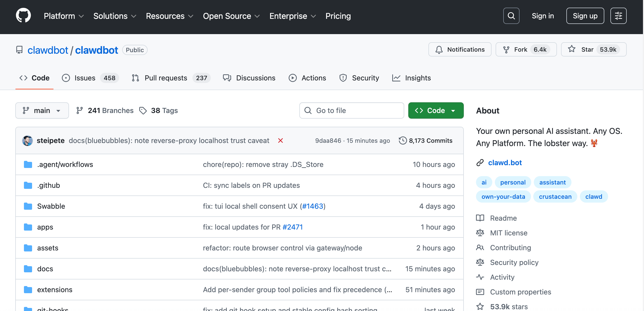Click the Discussions speech bubble icon
Viewport: 644px width, 311px height.
pyautogui.click(x=227, y=78)
